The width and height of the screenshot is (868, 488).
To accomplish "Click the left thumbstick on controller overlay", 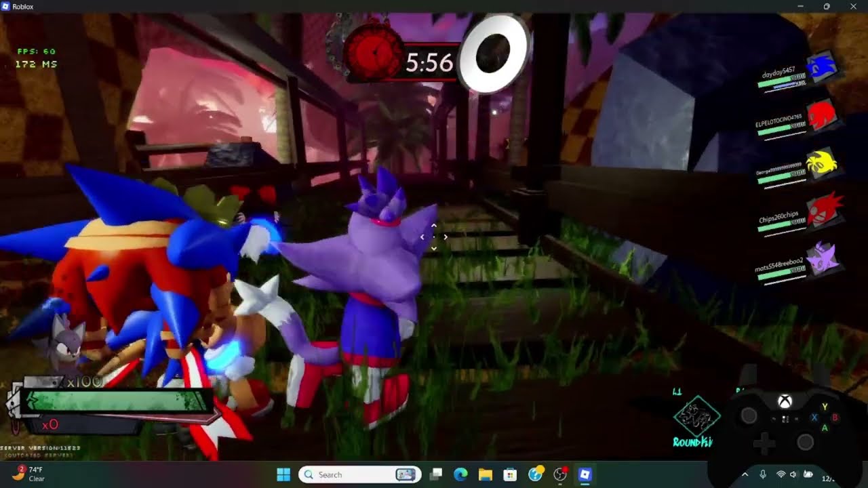I will (x=749, y=416).
